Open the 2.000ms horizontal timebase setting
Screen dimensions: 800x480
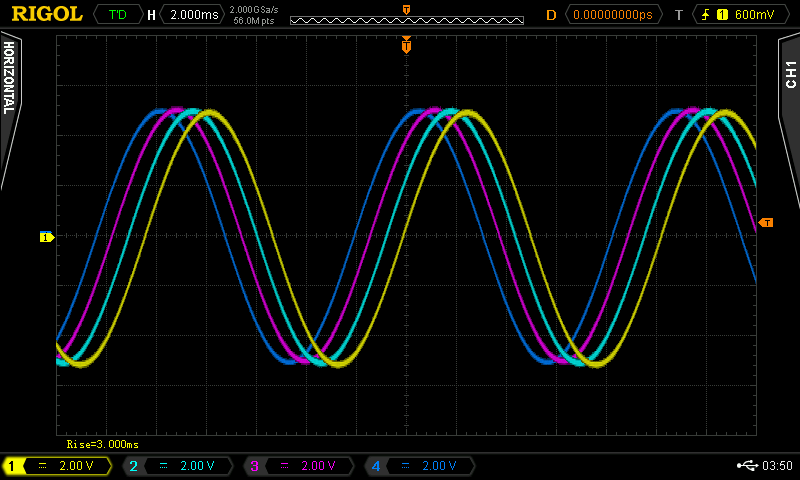195,15
